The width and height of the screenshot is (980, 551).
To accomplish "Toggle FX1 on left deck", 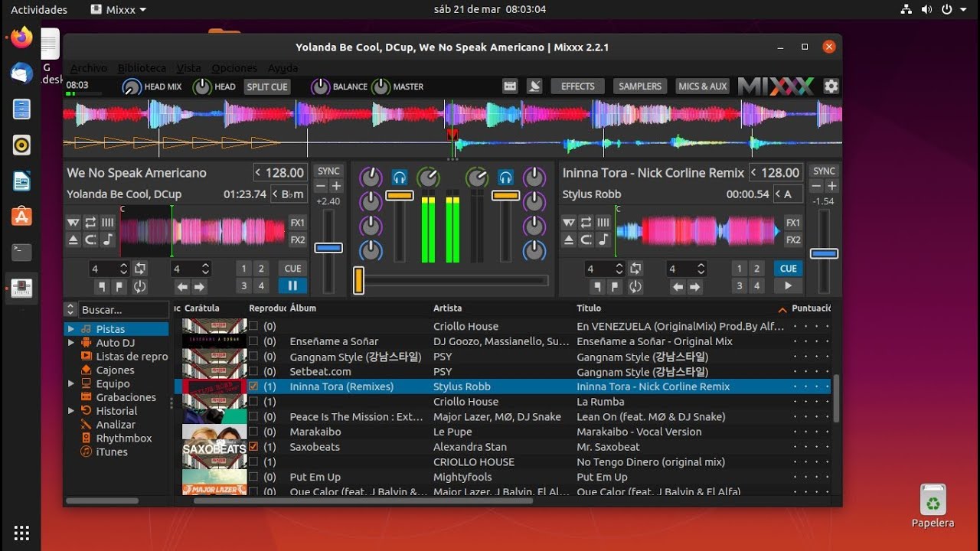I will 297,223.
